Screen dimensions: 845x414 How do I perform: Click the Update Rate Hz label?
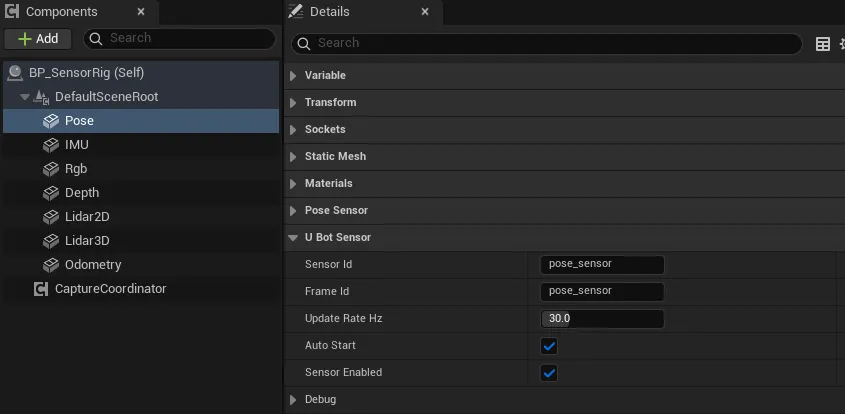(x=343, y=319)
